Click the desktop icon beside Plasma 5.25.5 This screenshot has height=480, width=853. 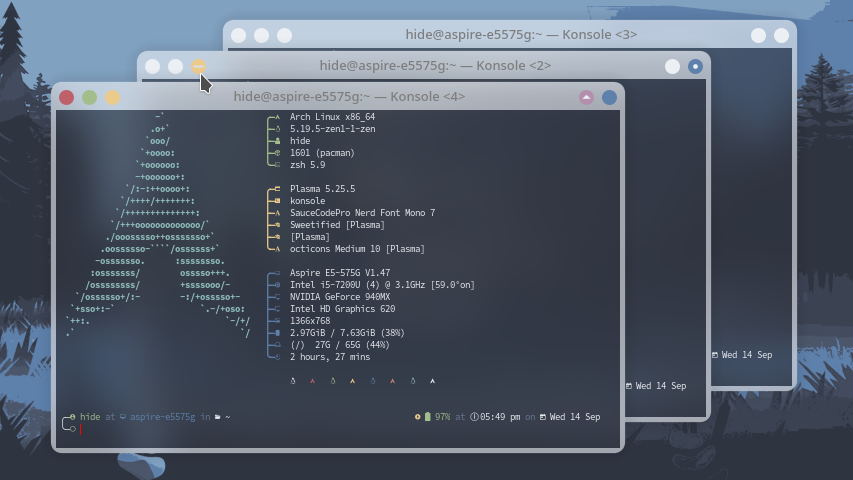pos(277,189)
